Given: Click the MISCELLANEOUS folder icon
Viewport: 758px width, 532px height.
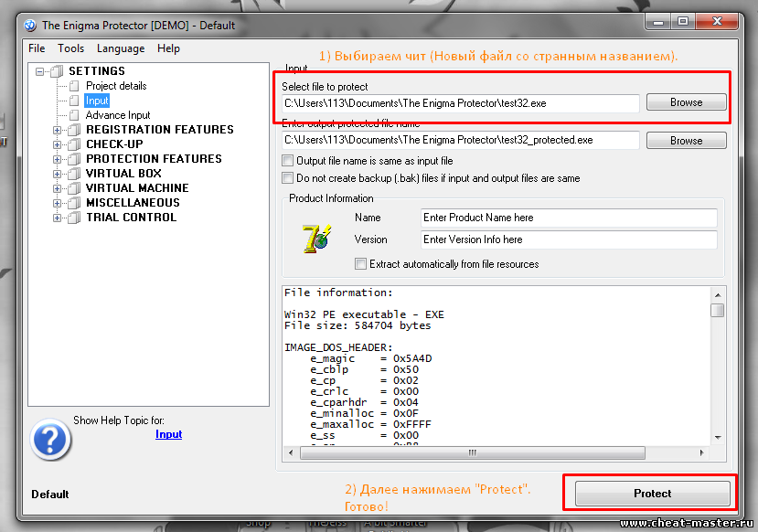Looking at the screenshot, I should 74,203.
